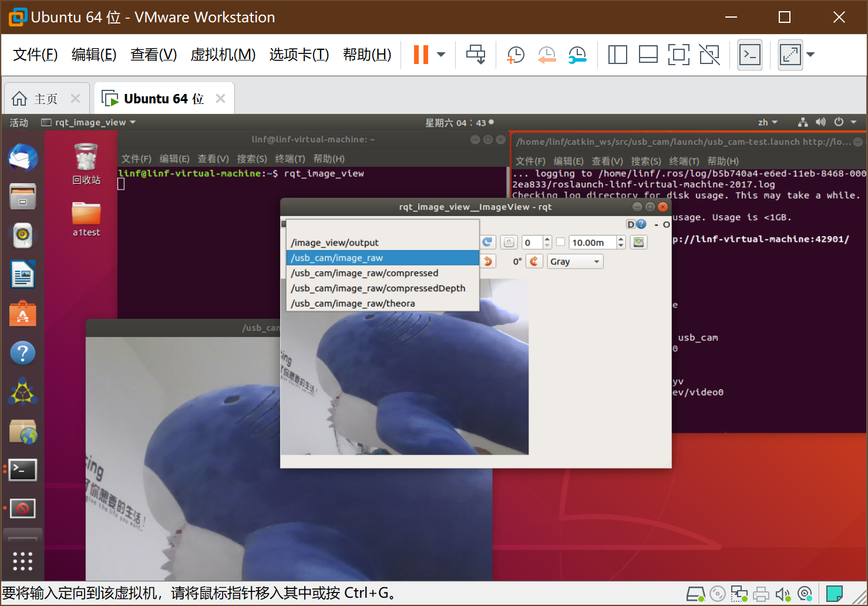Switch to the 主页 tab
Image resolution: width=868 pixels, height=606 pixels.
click(46, 99)
